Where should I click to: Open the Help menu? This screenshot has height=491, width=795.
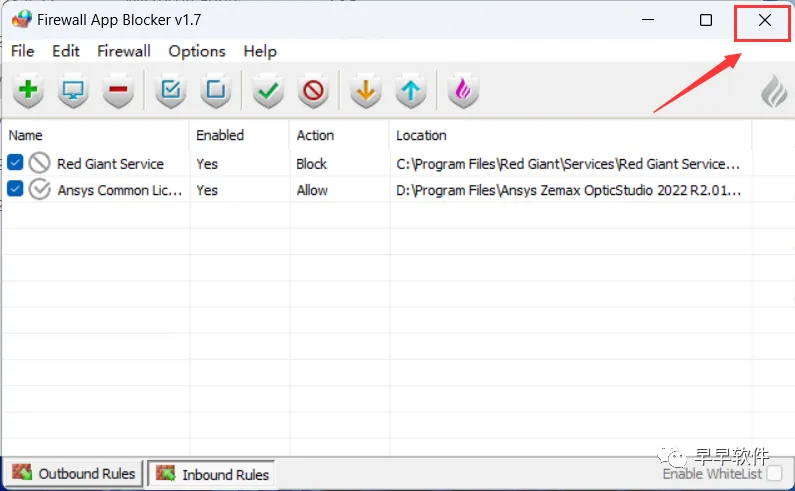click(260, 51)
